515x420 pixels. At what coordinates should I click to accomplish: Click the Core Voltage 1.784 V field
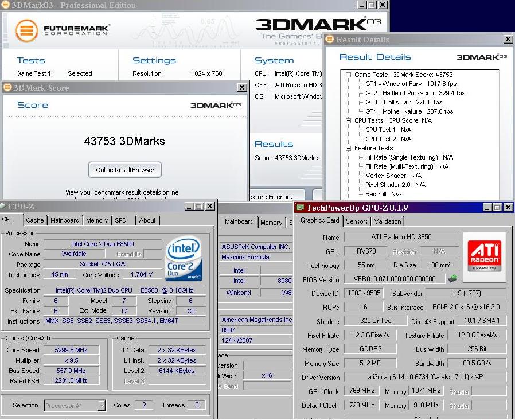(142, 274)
